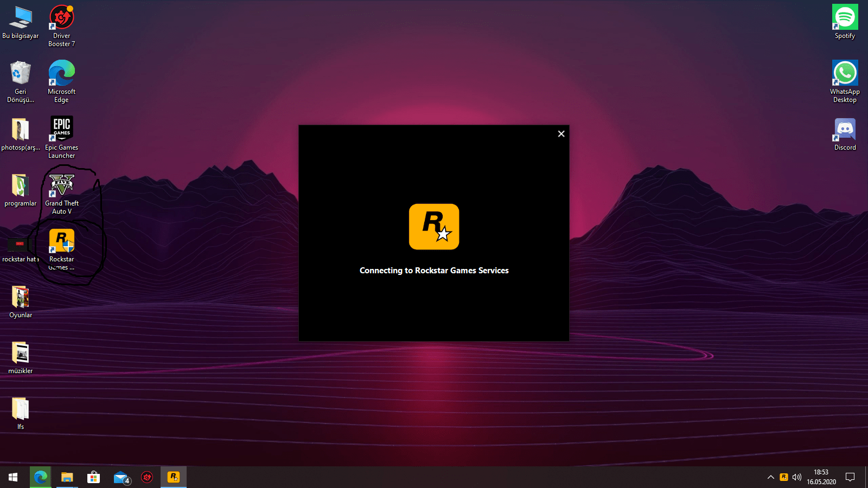The width and height of the screenshot is (868, 488).
Task: Select the Bu bilgisayar desktop icon
Action: click(x=21, y=23)
